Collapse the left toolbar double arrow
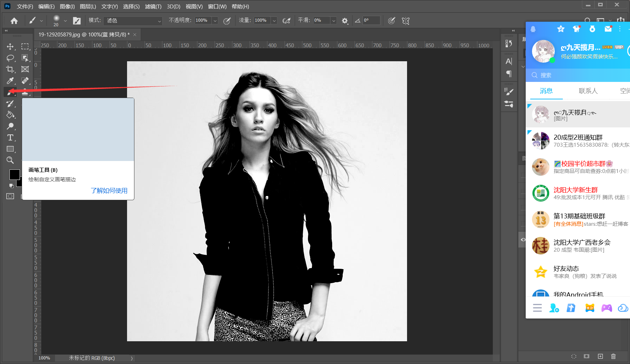Viewport: 630px width, 364px height. pos(6,31)
